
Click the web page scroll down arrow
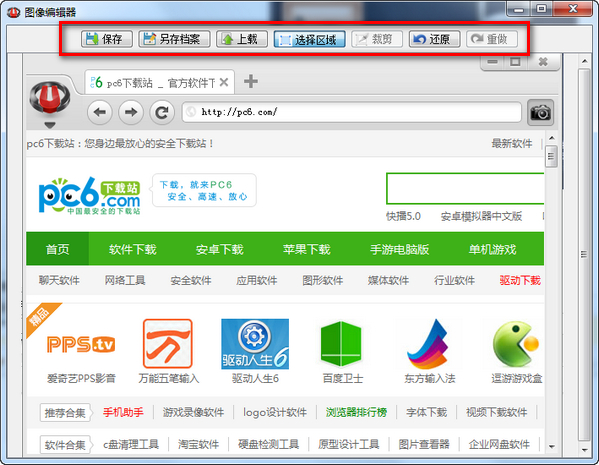point(551,446)
